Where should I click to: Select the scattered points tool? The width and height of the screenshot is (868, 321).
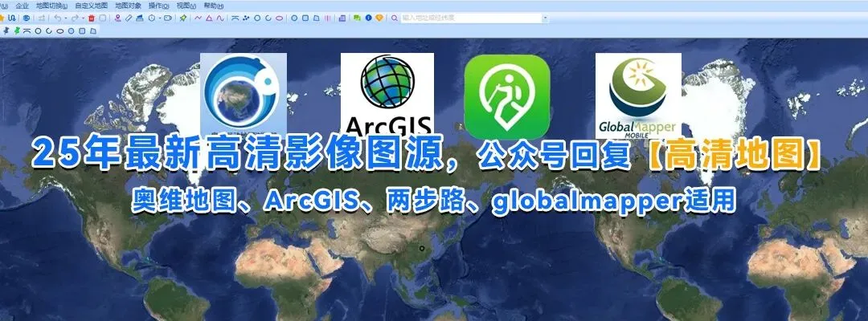[246, 18]
